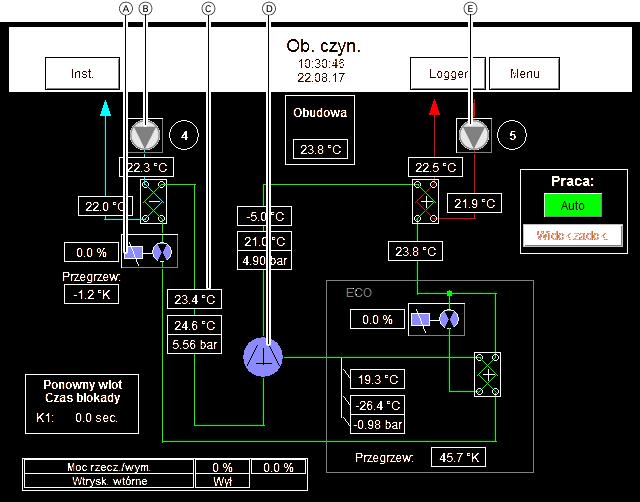The width and height of the screenshot is (640, 502).
Task: Click the green pipe junction node in ECO box
Action: [449, 293]
